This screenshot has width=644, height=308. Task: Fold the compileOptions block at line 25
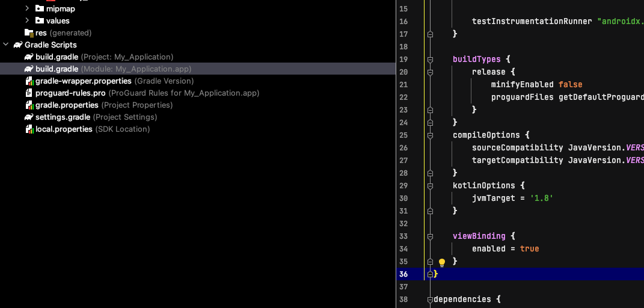(430, 135)
